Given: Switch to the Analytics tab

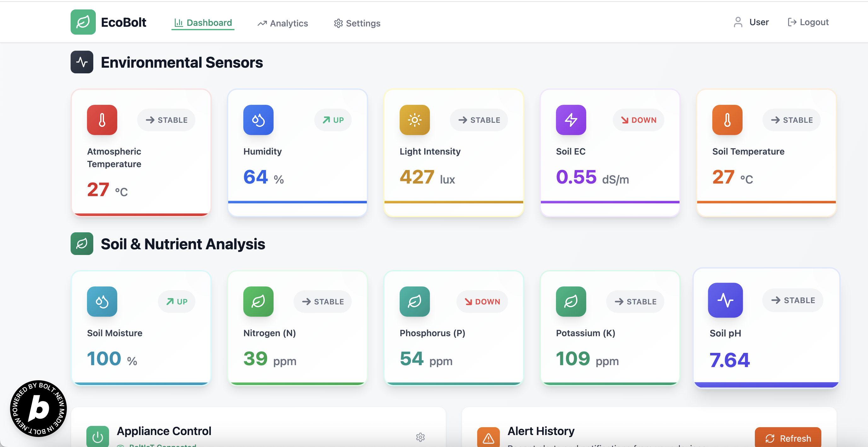Looking at the screenshot, I should [283, 23].
